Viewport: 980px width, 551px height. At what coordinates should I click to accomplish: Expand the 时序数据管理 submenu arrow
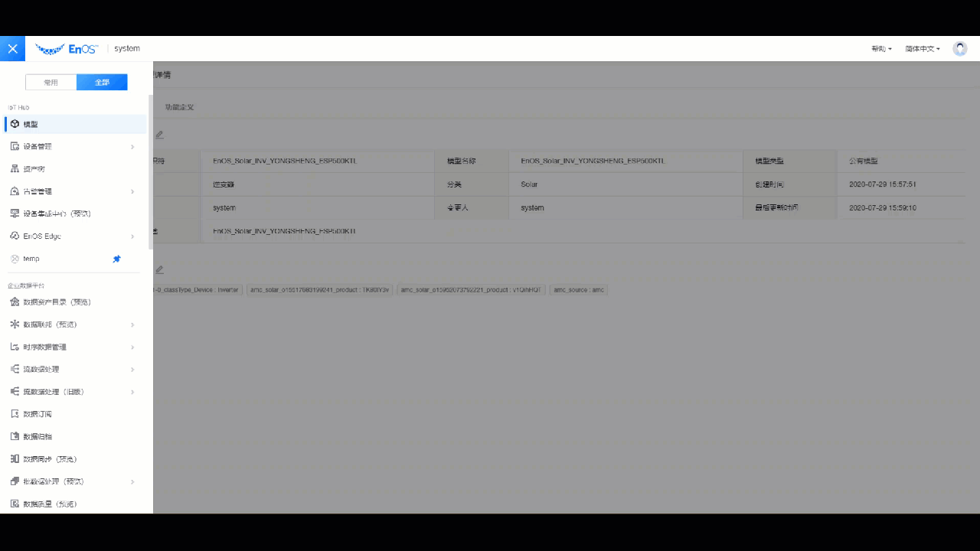(132, 347)
